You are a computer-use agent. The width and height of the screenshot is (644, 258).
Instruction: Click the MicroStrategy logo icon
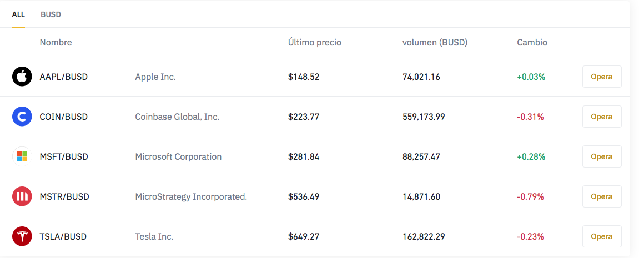coord(22,196)
